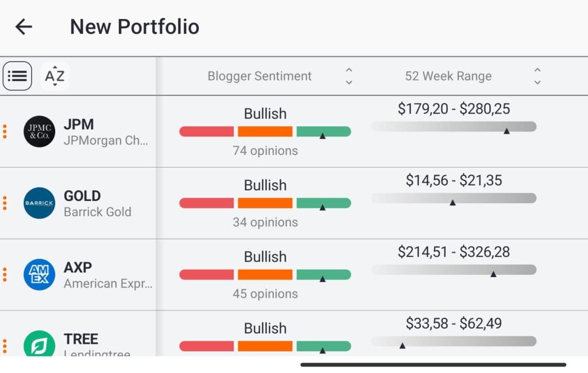Click the Bullish label for TREE

click(x=265, y=328)
